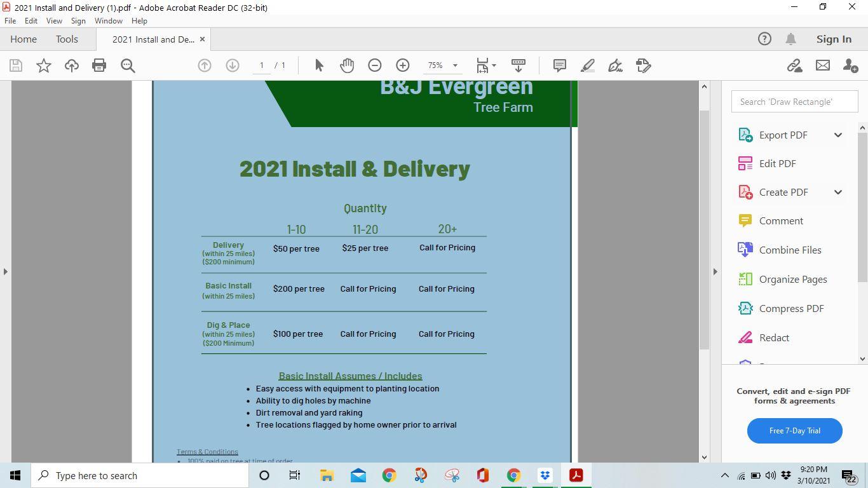Switch to the Home tab
Viewport: 868px width, 488px height.
(24, 39)
